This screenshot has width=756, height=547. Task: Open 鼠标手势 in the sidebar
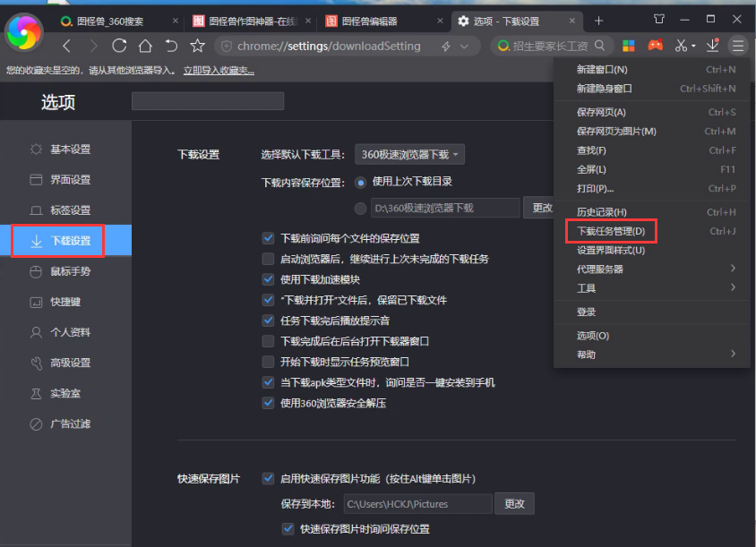point(65,271)
